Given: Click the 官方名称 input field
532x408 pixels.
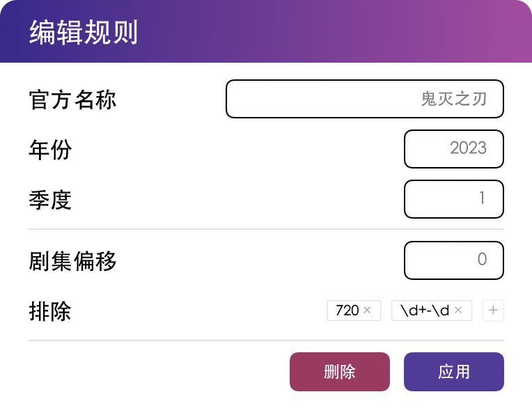Looking at the screenshot, I should point(364,99).
